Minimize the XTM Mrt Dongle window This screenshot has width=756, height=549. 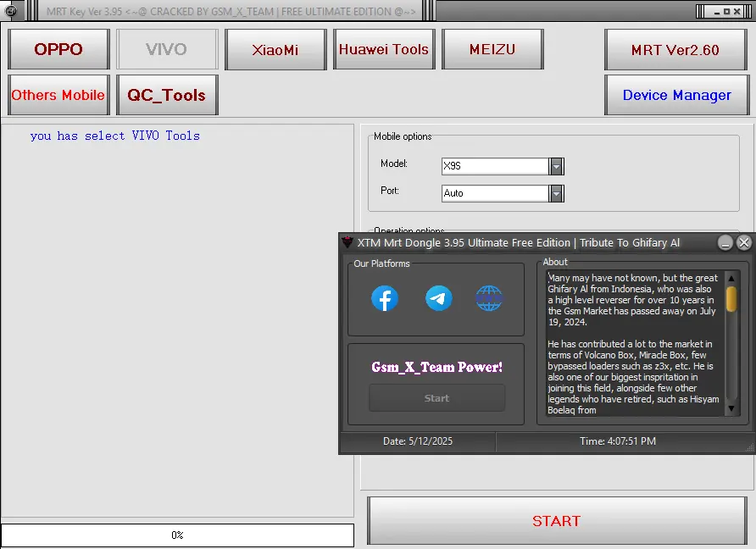(725, 242)
